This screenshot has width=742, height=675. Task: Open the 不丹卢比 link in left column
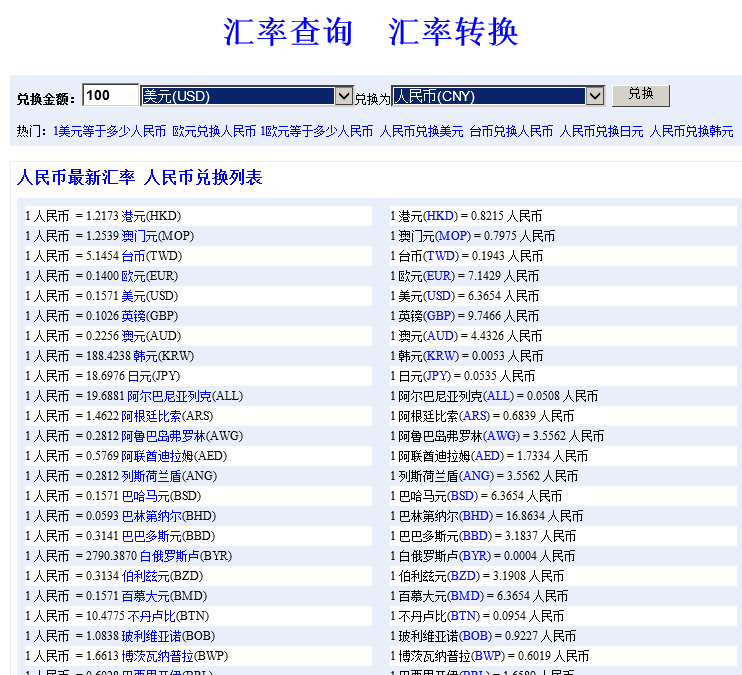(151, 616)
